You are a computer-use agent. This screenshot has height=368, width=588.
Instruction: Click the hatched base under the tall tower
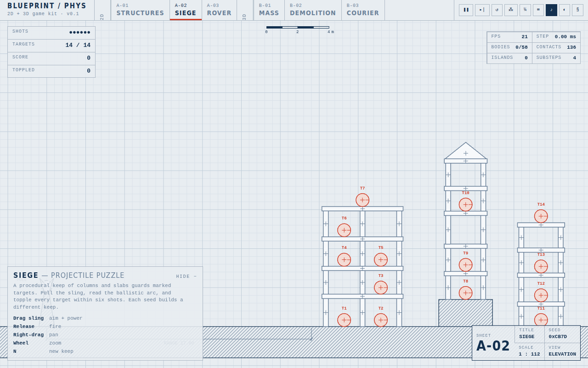coord(466,313)
